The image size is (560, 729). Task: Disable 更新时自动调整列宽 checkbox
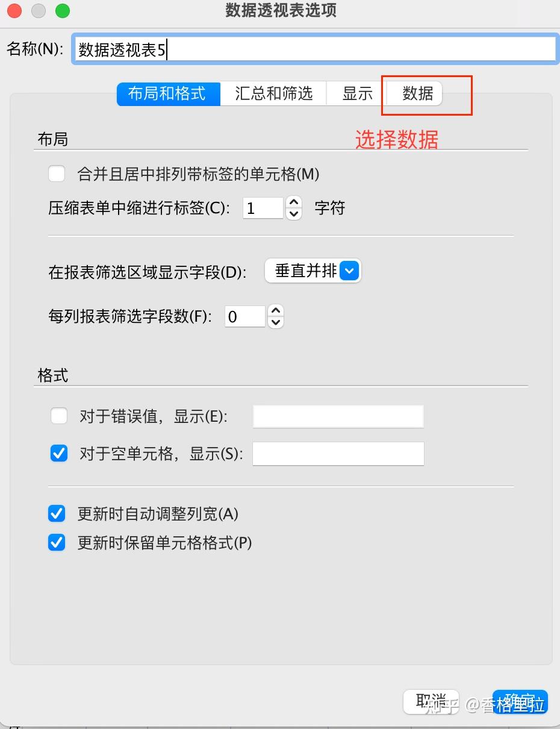[57, 513]
